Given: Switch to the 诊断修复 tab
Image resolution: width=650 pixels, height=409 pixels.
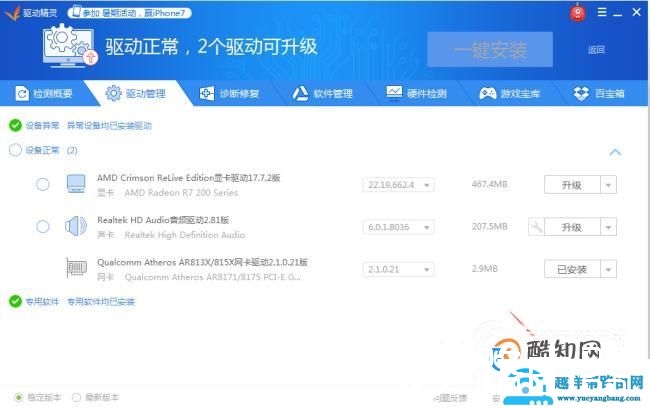Looking at the screenshot, I should (x=230, y=93).
